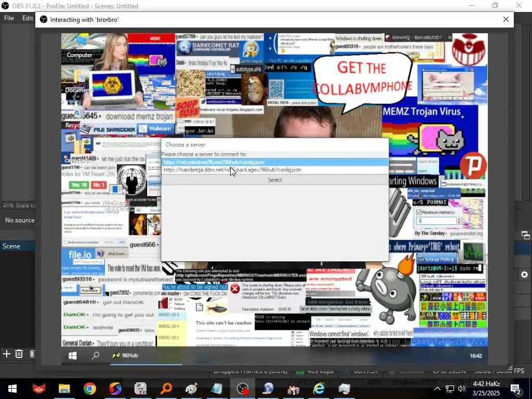The image size is (532, 399).
Task: Select the windows96.net server entry
Action: pyautogui.click(x=275, y=162)
